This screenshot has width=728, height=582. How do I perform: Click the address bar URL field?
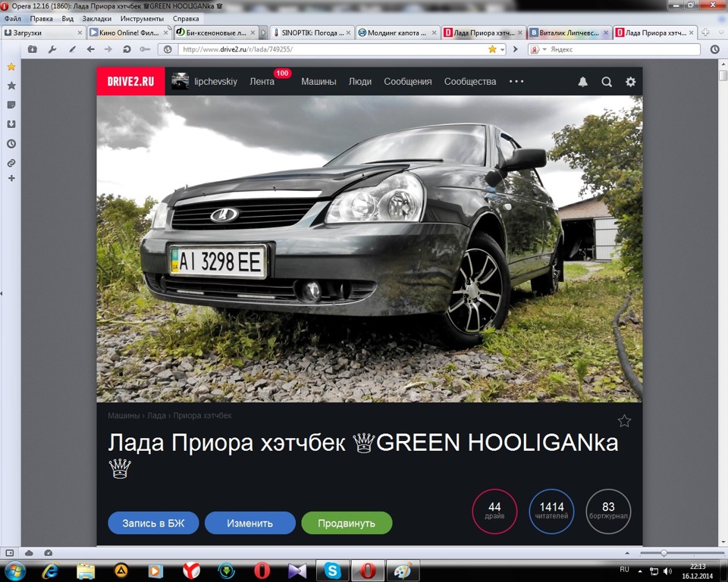pos(332,49)
